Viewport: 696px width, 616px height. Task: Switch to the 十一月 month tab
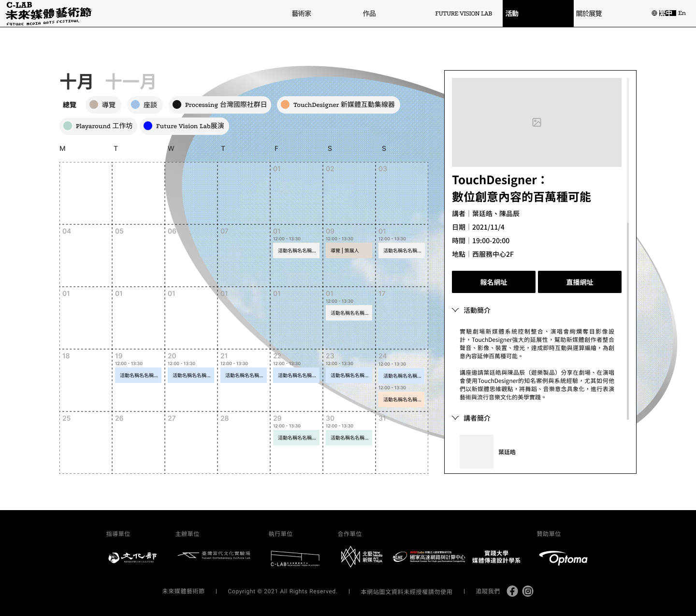[x=130, y=82]
